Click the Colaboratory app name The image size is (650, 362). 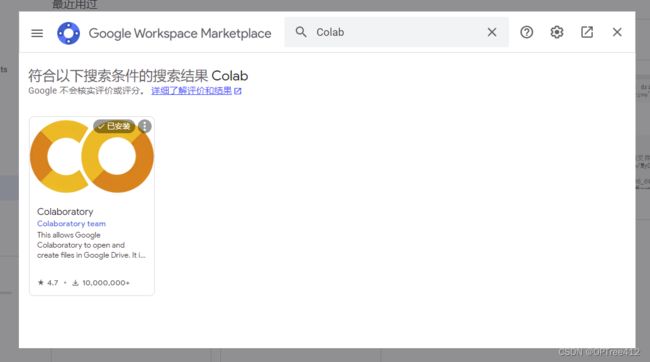point(65,211)
